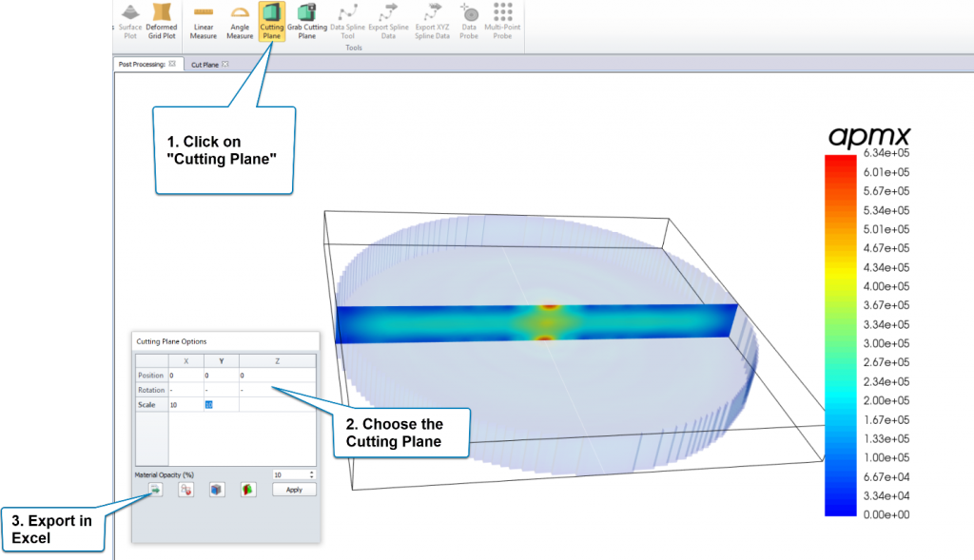Viewport: 974px width, 560px height.
Task: Click the cube icon in Cutting Plane Options
Action: [x=219, y=489]
